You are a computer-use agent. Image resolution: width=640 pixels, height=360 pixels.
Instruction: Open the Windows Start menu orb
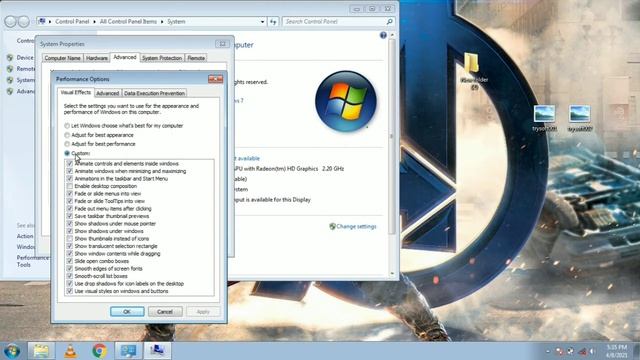pyautogui.click(x=12, y=351)
